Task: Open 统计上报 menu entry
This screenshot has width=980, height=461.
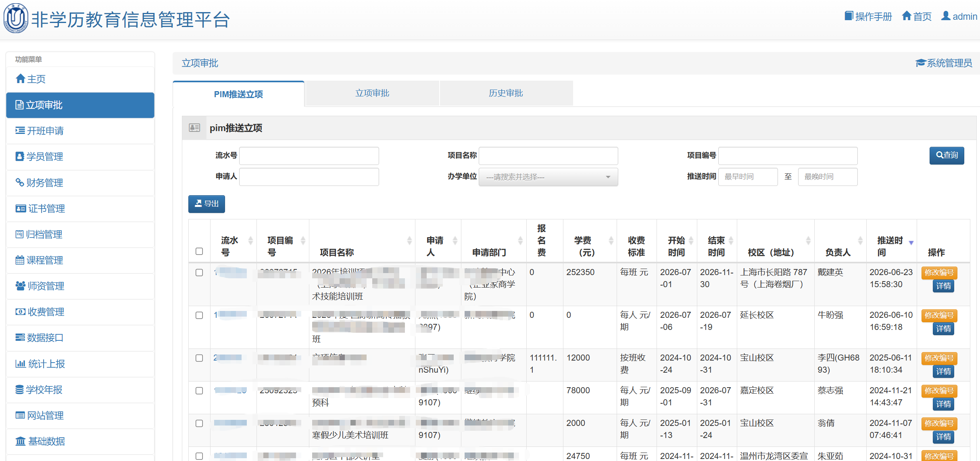Action: point(80,364)
